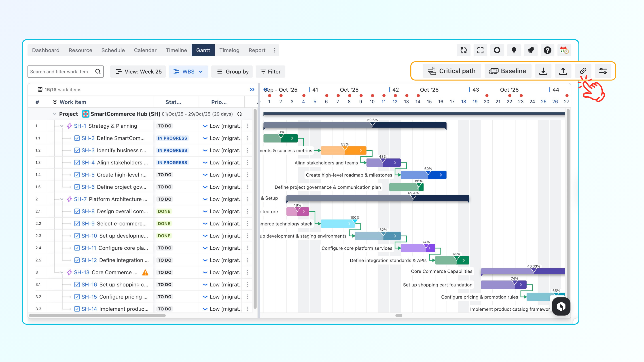Click the download export icon
The image size is (644, 362).
click(x=543, y=71)
